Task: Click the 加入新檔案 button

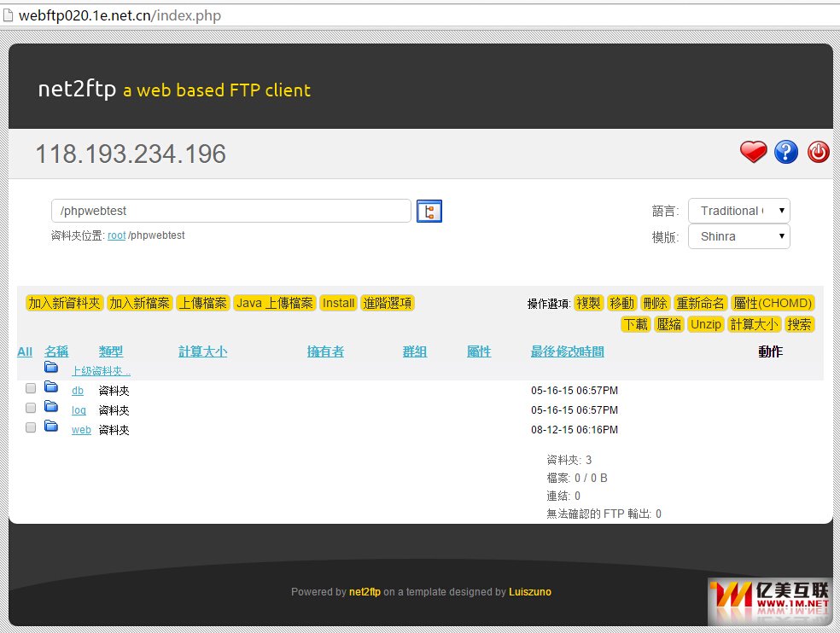Action: pos(139,303)
